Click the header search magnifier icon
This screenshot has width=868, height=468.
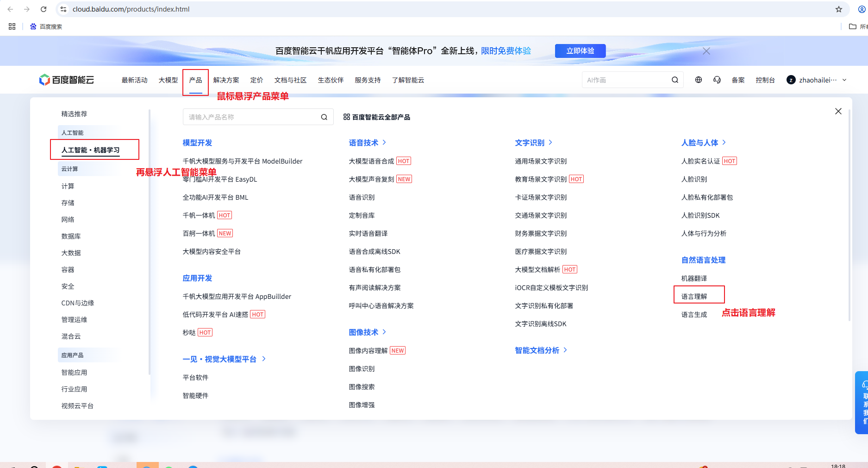click(675, 80)
